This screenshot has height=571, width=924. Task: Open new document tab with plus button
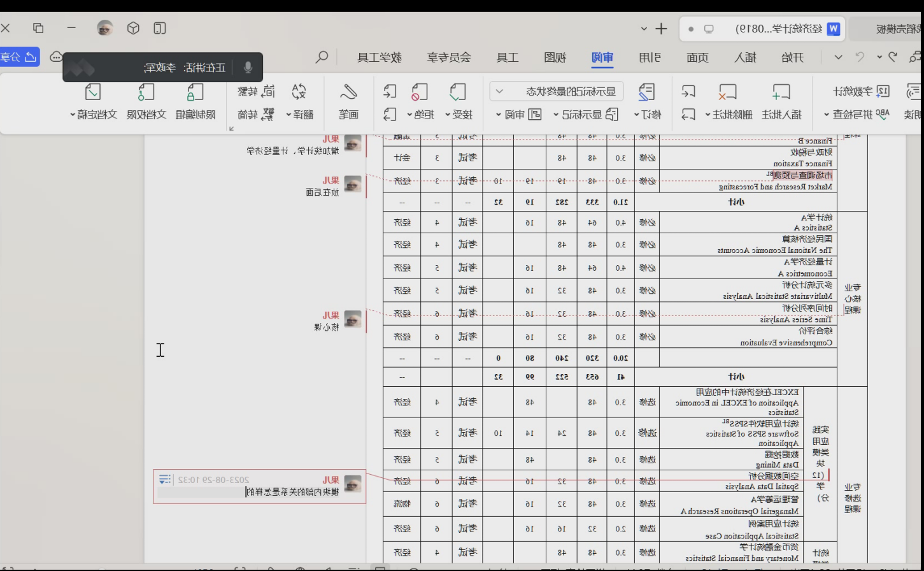[661, 29]
